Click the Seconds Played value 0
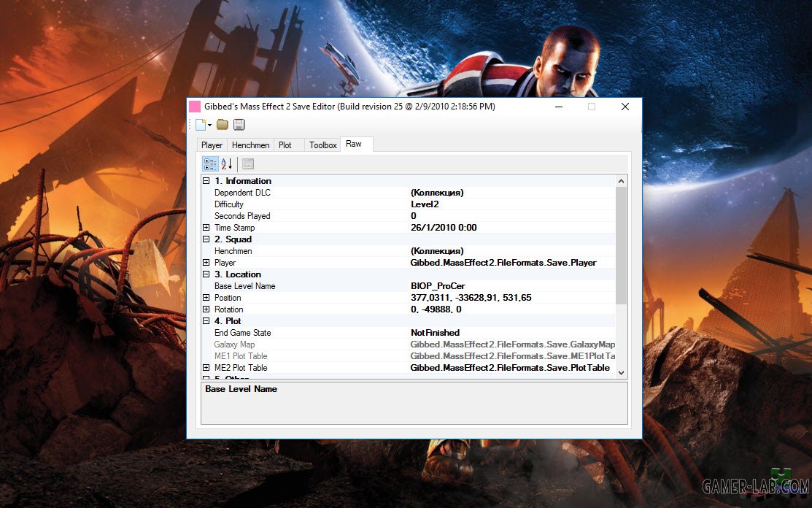The image size is (812, 508). pos(413,216)
